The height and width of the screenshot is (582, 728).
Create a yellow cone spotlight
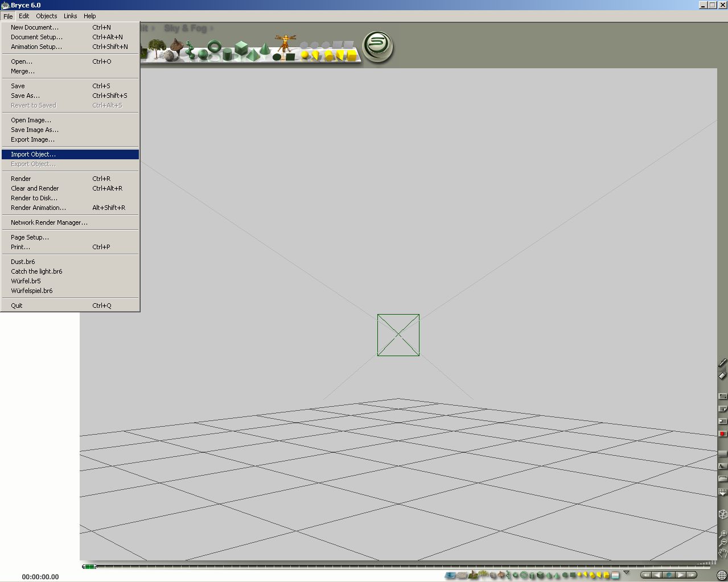click(315, 55)
